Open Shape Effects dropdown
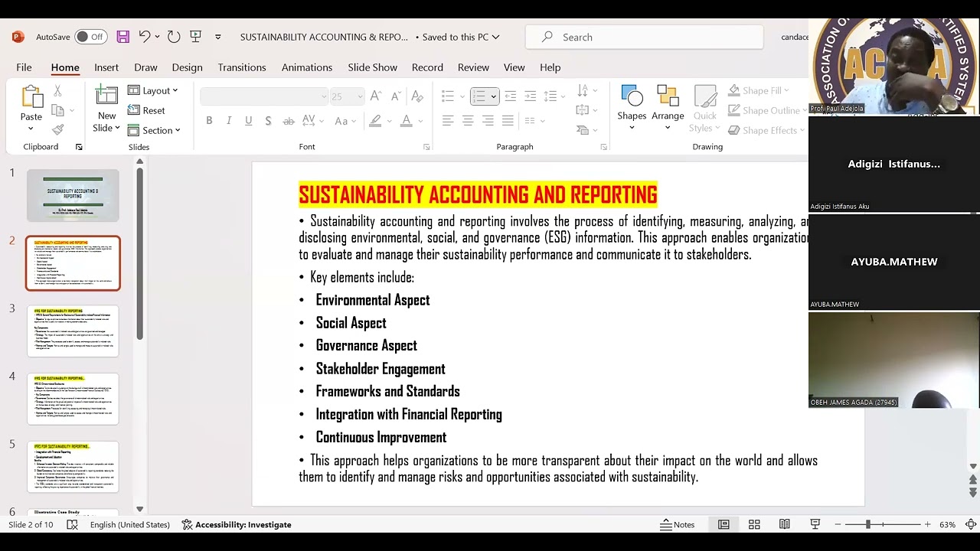 [x=766, y=130]
